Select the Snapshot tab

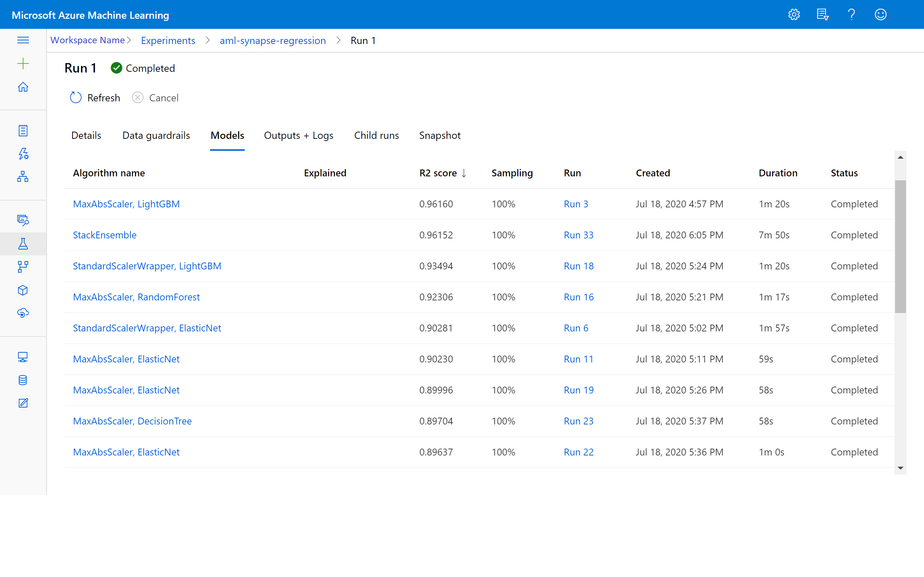click(x=440, y=135)
